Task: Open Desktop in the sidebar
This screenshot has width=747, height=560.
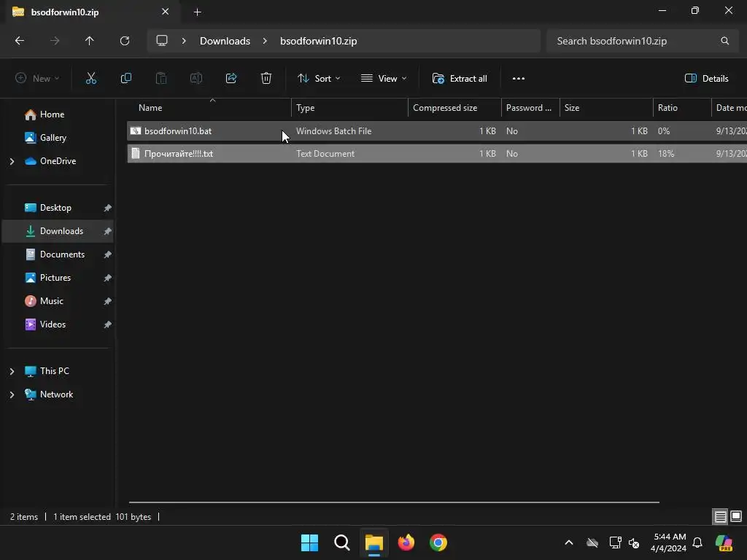Action: [55, 208]
